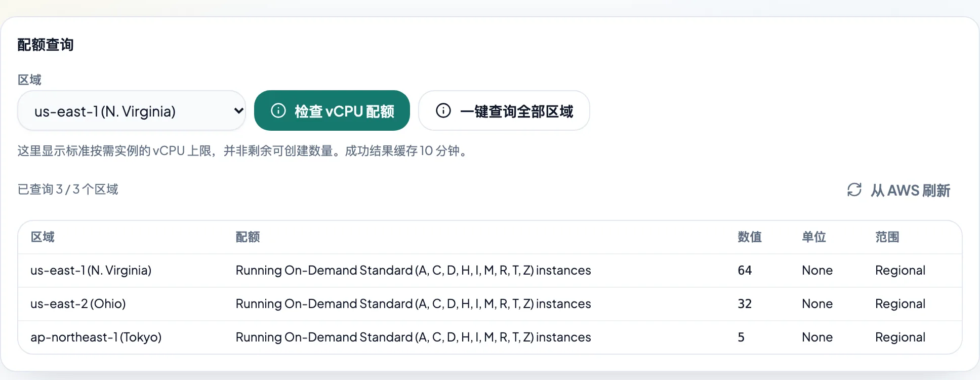Click Regional in the ap-northeast-1 row
This screenshot has width=980, height=380.
(901, 337)
